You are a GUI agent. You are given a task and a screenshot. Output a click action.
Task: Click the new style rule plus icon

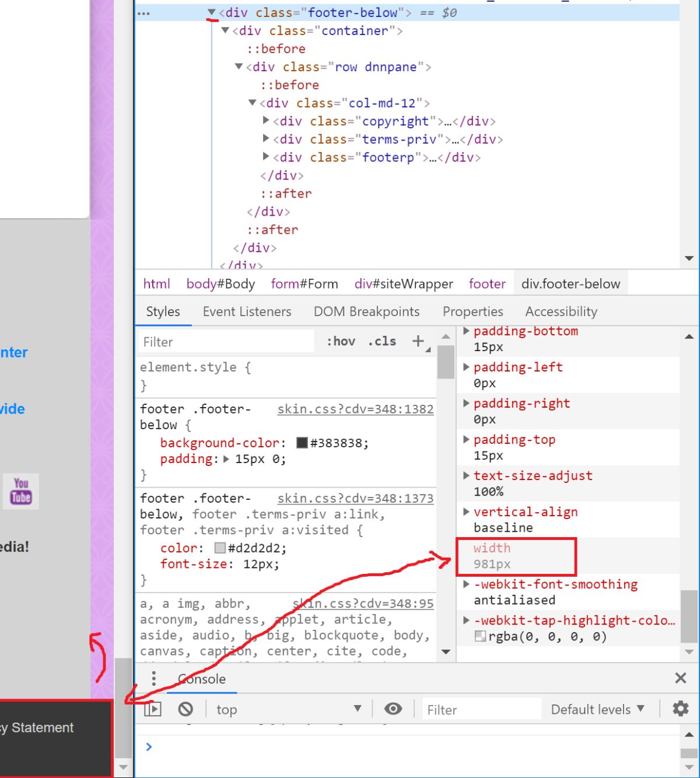pyautogui.click(x=418, y=341)
